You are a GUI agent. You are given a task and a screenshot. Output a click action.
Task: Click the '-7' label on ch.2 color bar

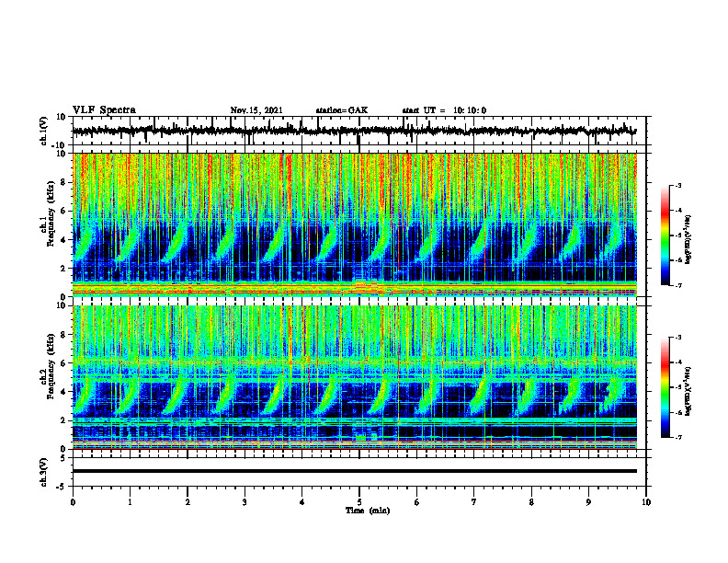[x=677, y=438]
